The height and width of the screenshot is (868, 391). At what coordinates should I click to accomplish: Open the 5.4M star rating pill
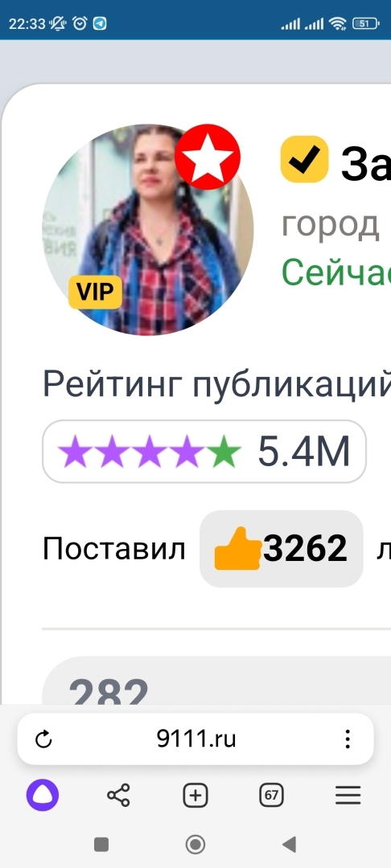(204, 451)
